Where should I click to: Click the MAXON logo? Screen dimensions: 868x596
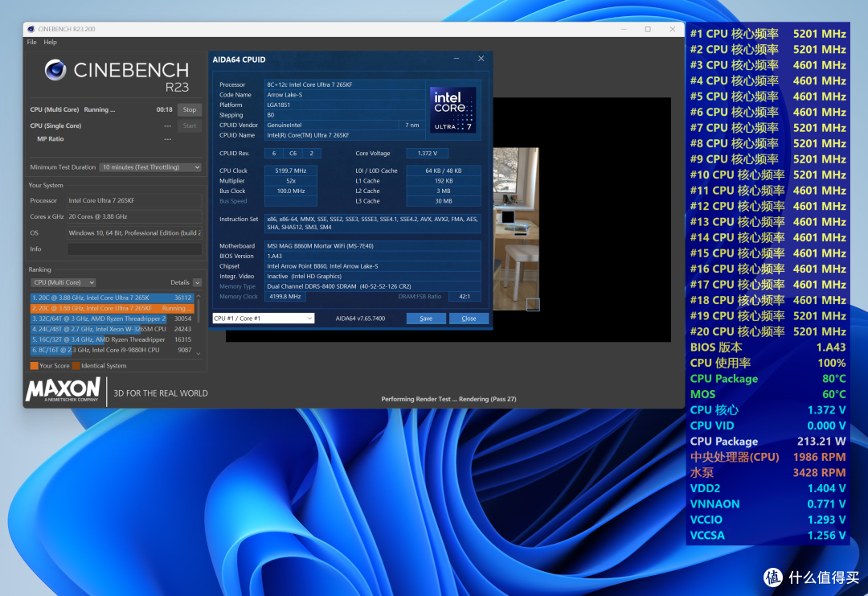click(63, 389)
